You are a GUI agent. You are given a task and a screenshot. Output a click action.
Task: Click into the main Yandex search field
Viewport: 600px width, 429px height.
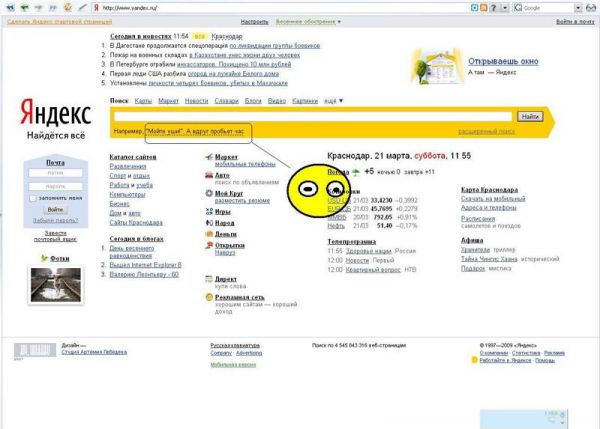pyautogui.click(x=313, y=116)
